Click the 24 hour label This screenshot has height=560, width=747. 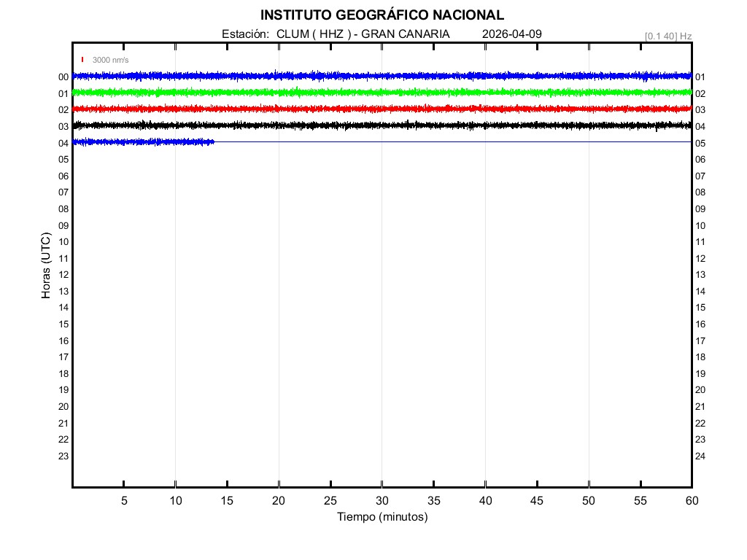tap(700, 456)
